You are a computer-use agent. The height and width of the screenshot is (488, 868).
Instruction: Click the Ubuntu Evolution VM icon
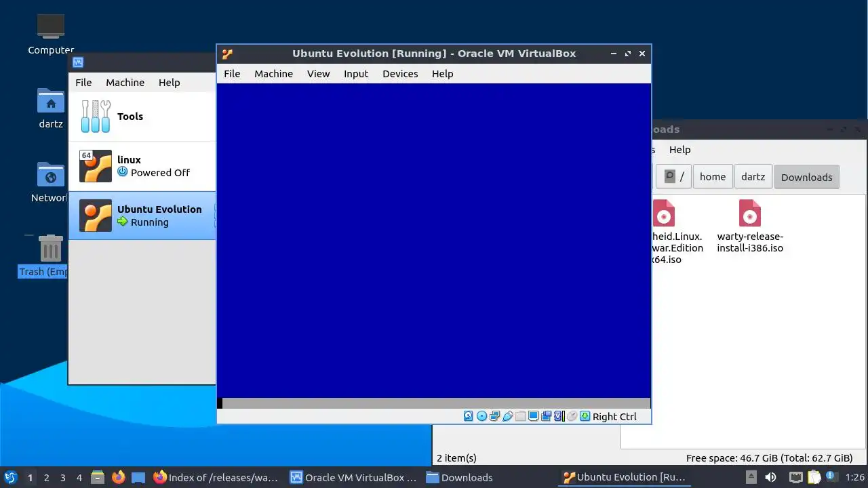click(96, 216)
